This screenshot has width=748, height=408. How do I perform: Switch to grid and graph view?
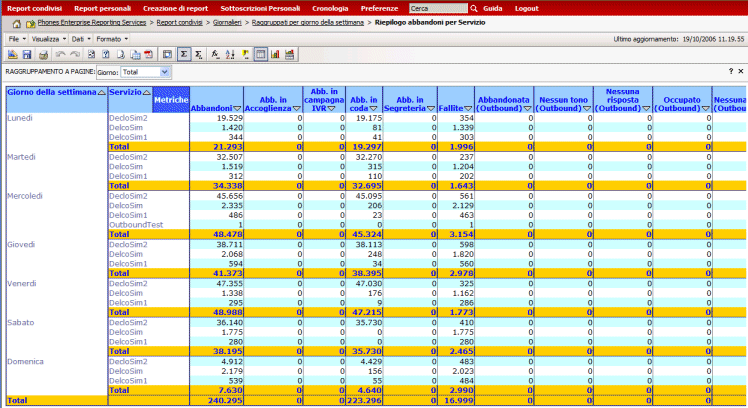(x=290, y=54)
